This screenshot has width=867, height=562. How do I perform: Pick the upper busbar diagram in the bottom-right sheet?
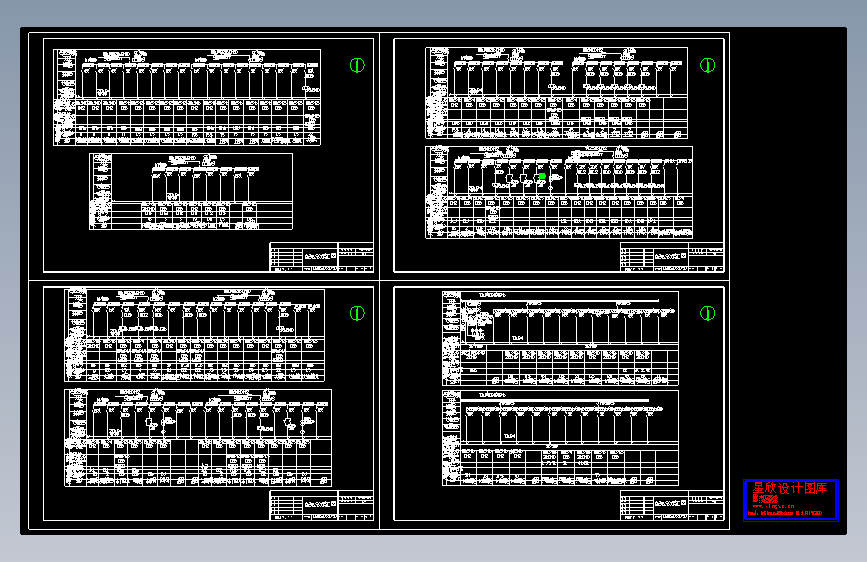[x=560, y=339]
